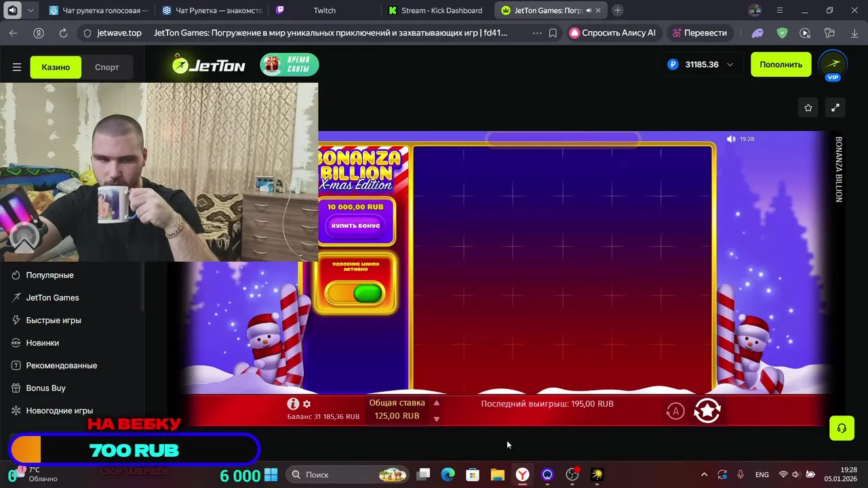
Task: Click the jetwave.top address field
Action: [x=119, y=33]
